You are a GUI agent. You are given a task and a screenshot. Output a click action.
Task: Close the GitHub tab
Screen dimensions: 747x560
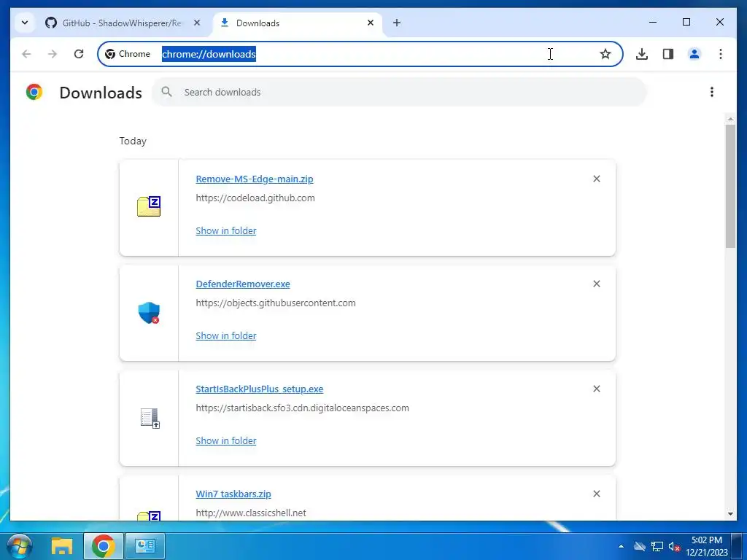pos(197,23)
